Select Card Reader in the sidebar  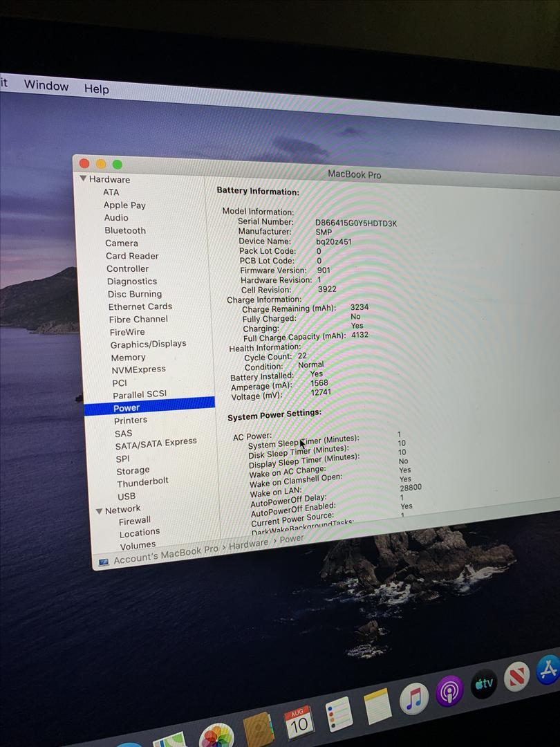tap(132, 256)
